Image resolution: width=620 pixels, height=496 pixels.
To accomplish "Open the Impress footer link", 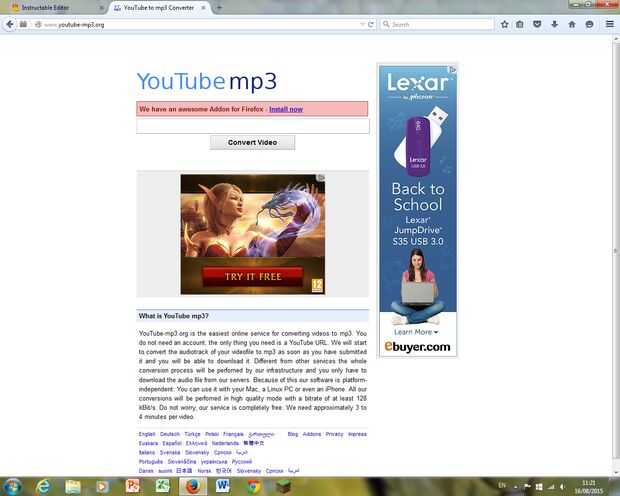I will [x=357, y=434].
